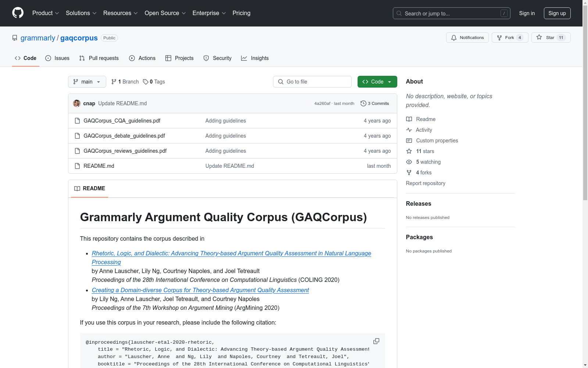Open the README.md file

pyautogui.click(x=99, y=166)
